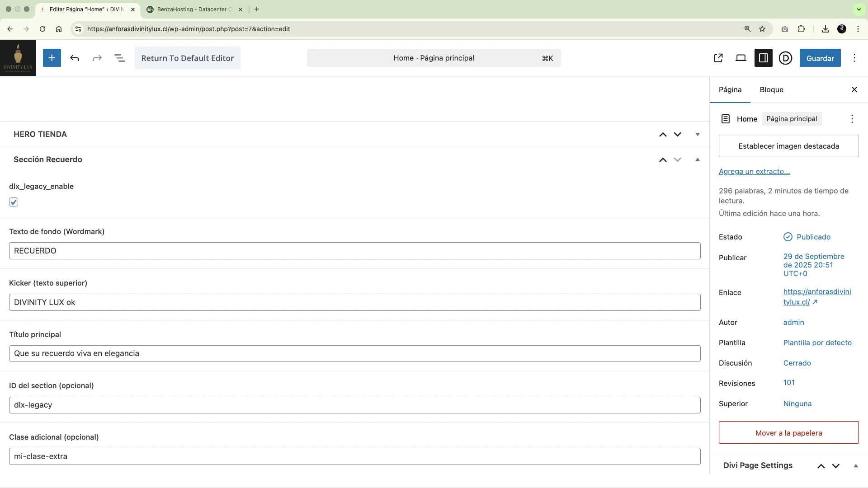This screenshot has width=868, height=488.
Task: Open the document overview list view
Action: point(119,58)
